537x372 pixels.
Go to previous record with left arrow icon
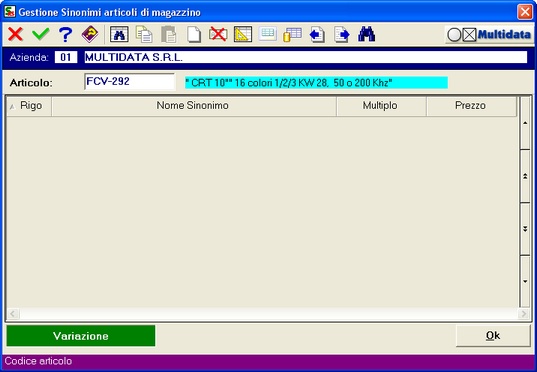click(317, 35)
